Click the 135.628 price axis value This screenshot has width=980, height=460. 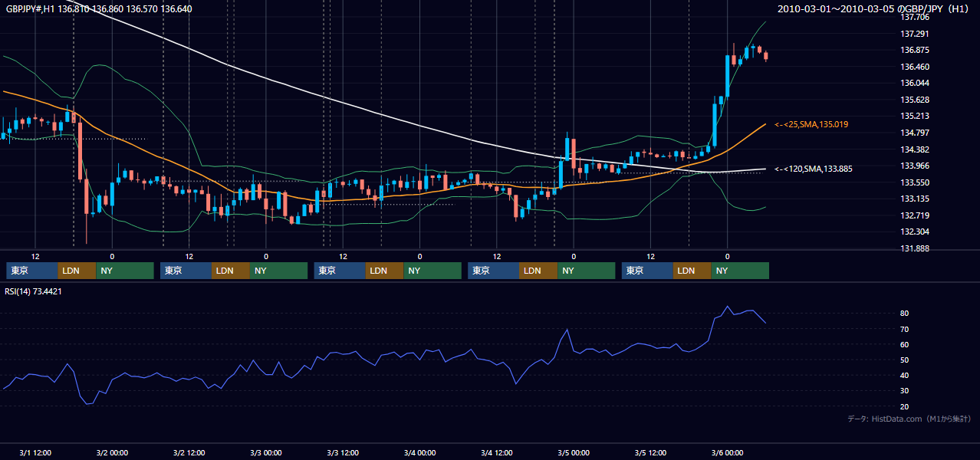pos(915,100)
